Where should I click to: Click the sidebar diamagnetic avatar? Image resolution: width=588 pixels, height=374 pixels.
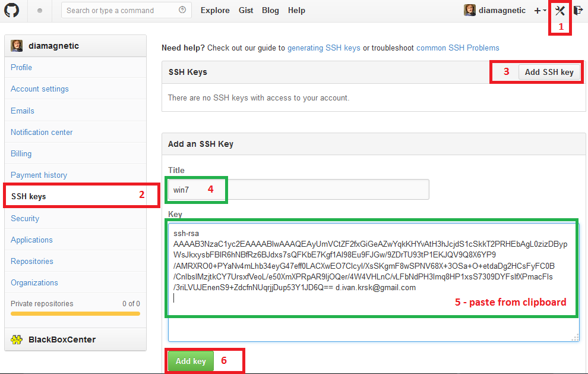click(x=17, y=46)
